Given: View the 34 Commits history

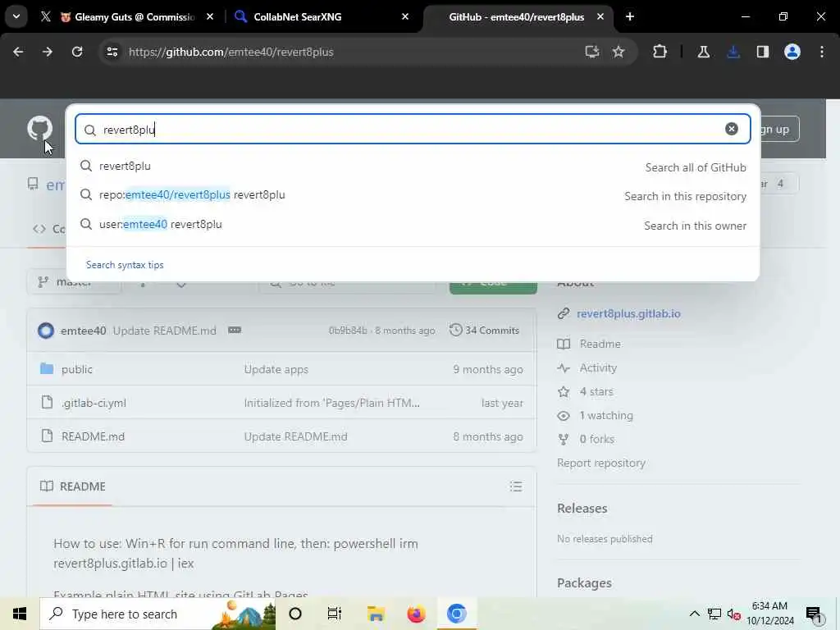Looking at the screenshot, I should (x=484, y=330).
